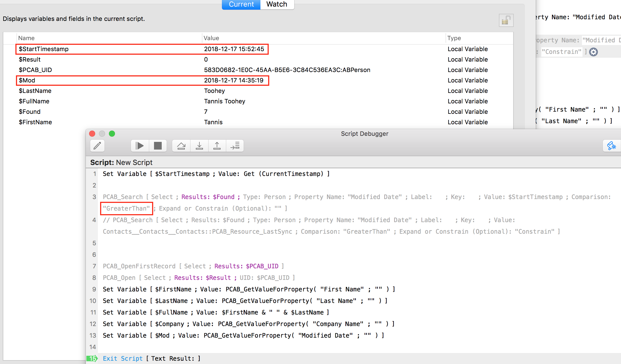
Task: Click the commented PCAB_Search step on line 4
Action: point(331,226)
